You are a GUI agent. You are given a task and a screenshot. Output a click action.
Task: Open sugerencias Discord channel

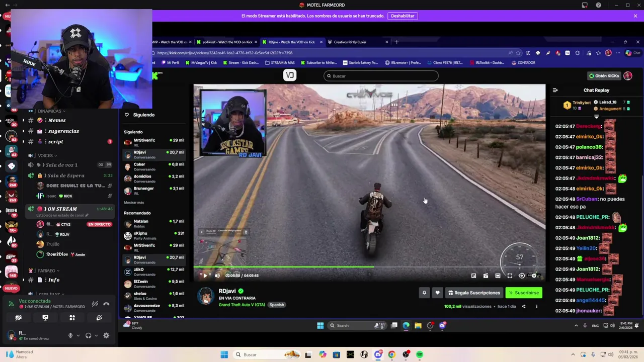pyautogui.click(x=69, y=131)
